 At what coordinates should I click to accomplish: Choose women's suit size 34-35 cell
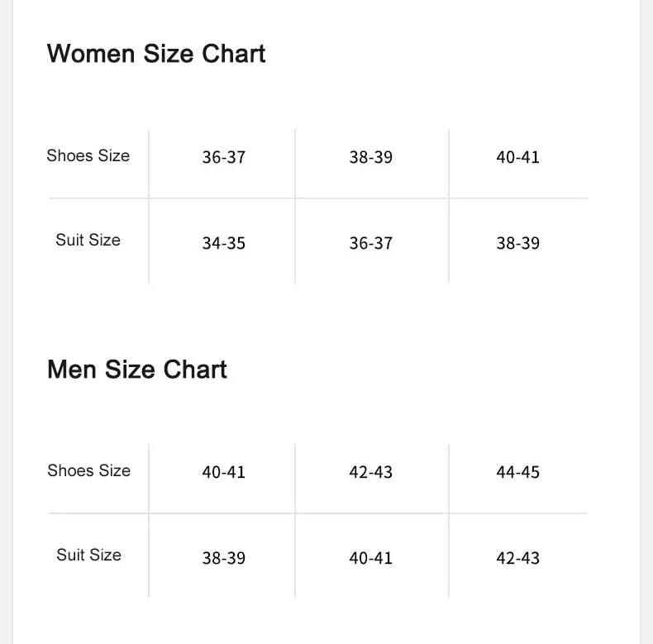tap(223, 243)
